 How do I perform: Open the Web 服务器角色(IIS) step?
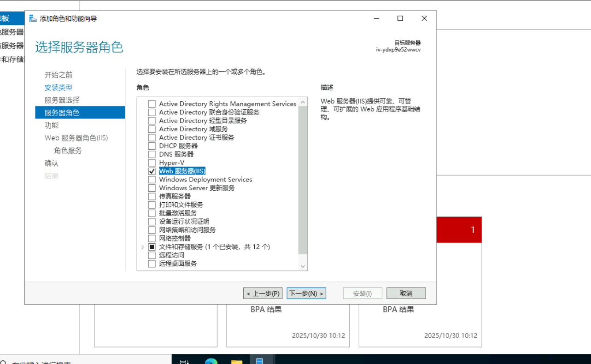tap(76, 138)
